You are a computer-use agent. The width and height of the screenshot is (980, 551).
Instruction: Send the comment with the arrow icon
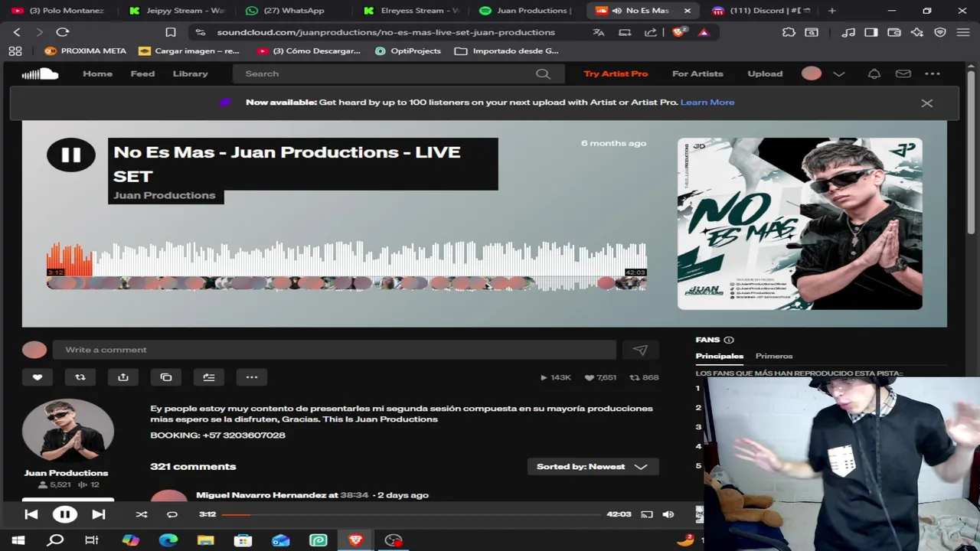pyautogui.click(x=640, y=350)
